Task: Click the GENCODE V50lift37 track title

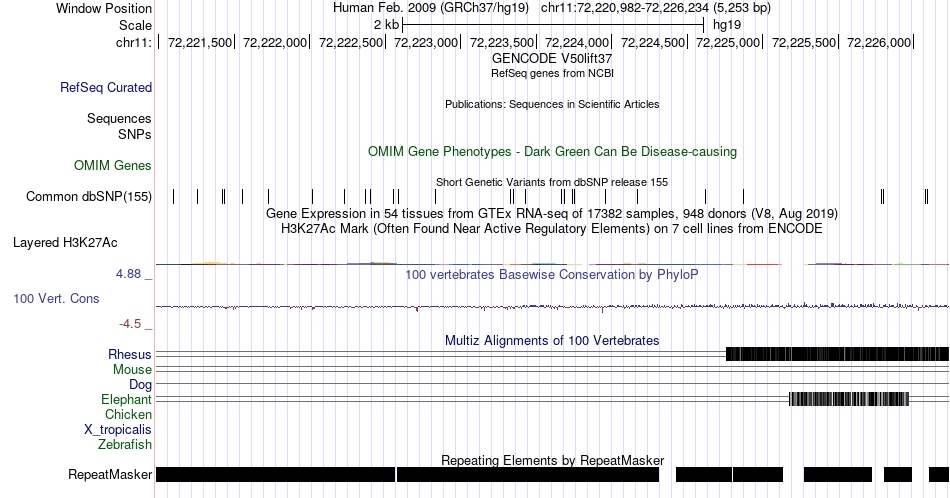Action: click(x=552, y=59)
